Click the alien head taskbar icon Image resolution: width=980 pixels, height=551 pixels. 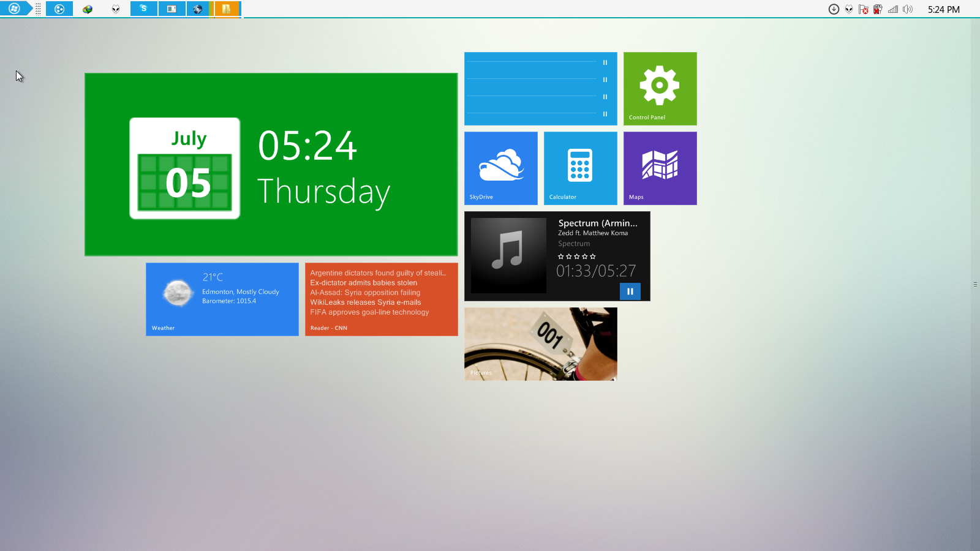116,9
